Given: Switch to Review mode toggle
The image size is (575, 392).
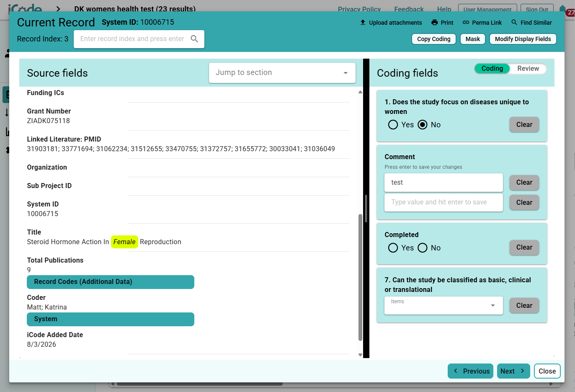Looking at the screenshot, I should pos(528,69).
